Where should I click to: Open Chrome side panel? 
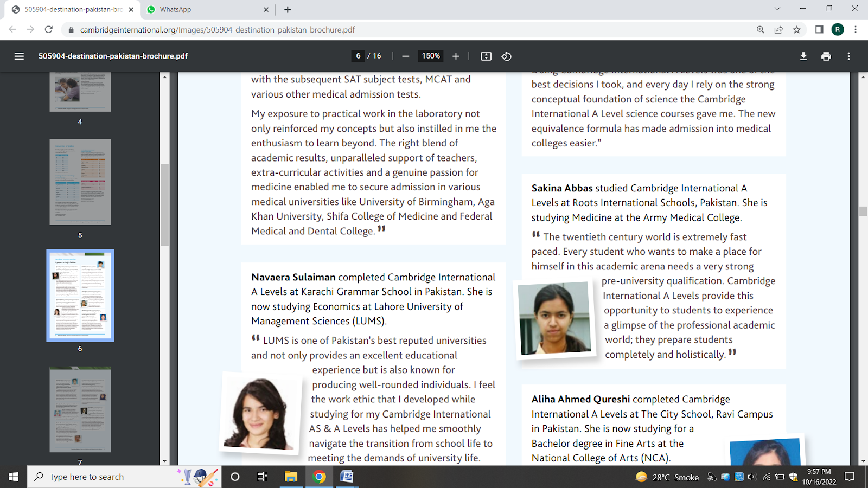(819, 30)
